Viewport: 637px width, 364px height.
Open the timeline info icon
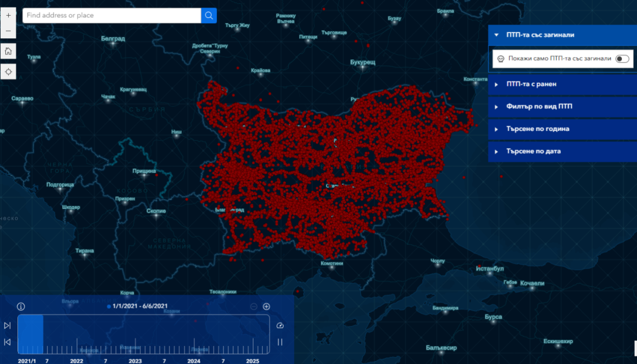point(21,307)
